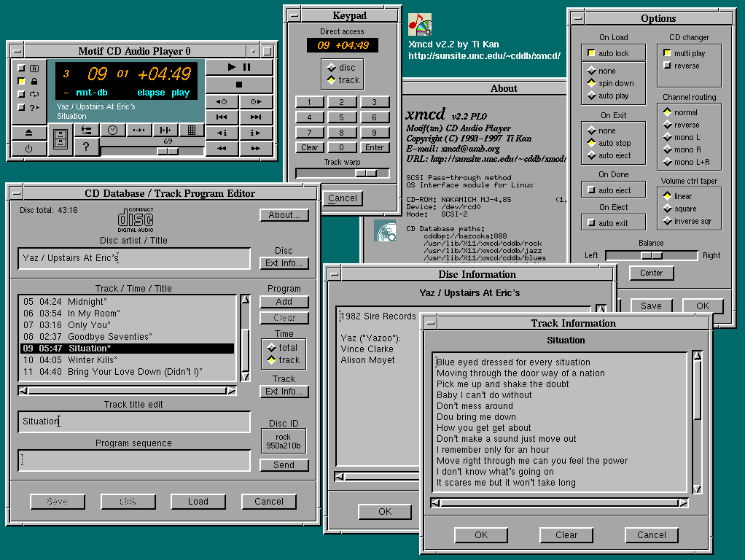This screenshot has width=745, height=560.
Task: Toggle multi play checkbox in CD changer
Action: 667,52
